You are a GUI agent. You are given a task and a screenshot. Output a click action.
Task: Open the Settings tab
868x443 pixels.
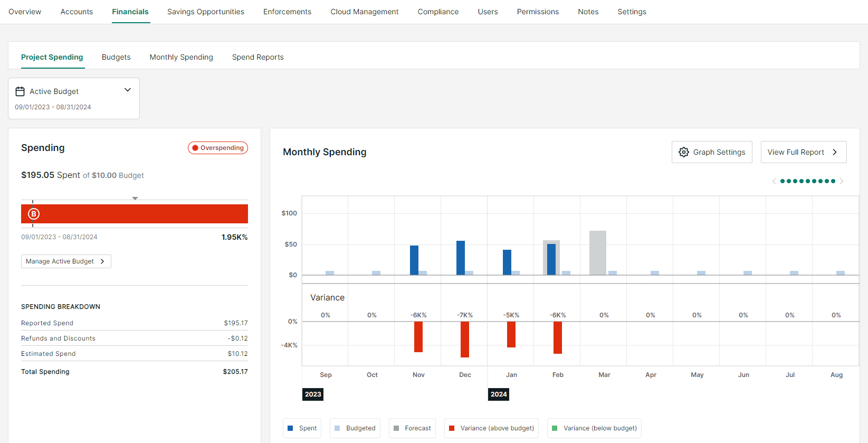coord(632,12)
